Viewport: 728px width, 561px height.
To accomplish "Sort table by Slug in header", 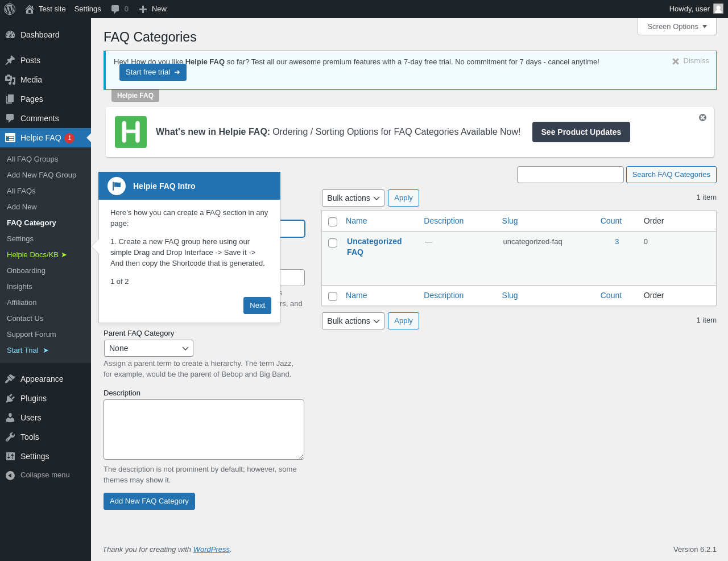I will pyautogui.click(x=510, y=221).
